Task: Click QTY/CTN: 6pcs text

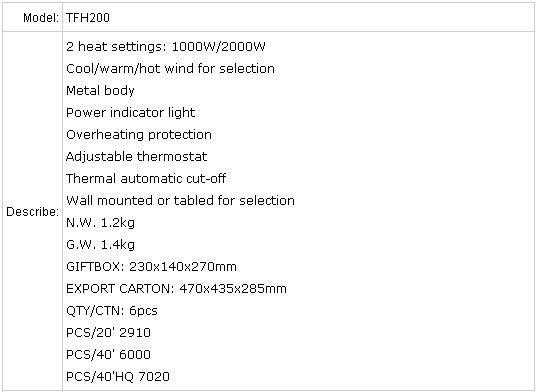Action: tap(112, 311)
